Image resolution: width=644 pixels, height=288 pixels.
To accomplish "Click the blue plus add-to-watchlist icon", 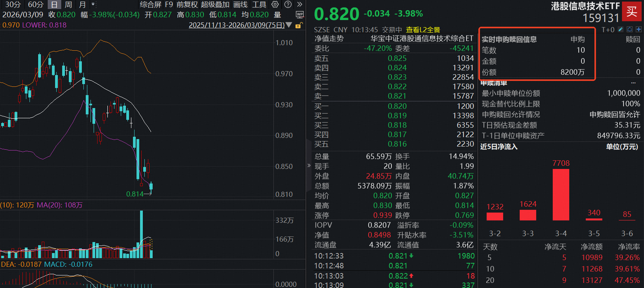I will click(638, 29).
